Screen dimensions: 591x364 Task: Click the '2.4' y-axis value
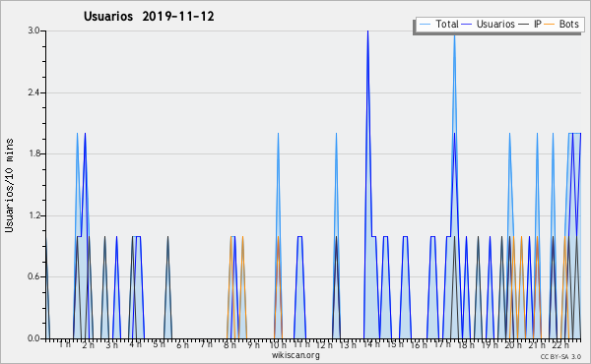coord(33,92)
